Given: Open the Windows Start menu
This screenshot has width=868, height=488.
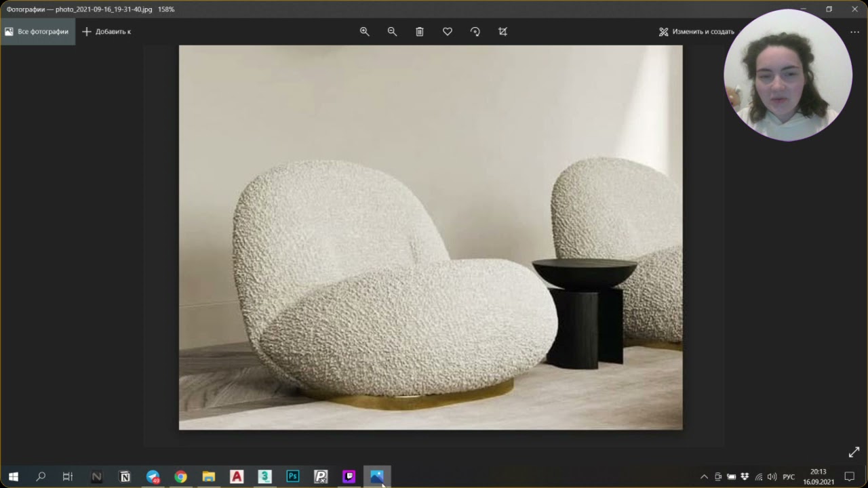Looking at the screenshot, I should point(13,476).
